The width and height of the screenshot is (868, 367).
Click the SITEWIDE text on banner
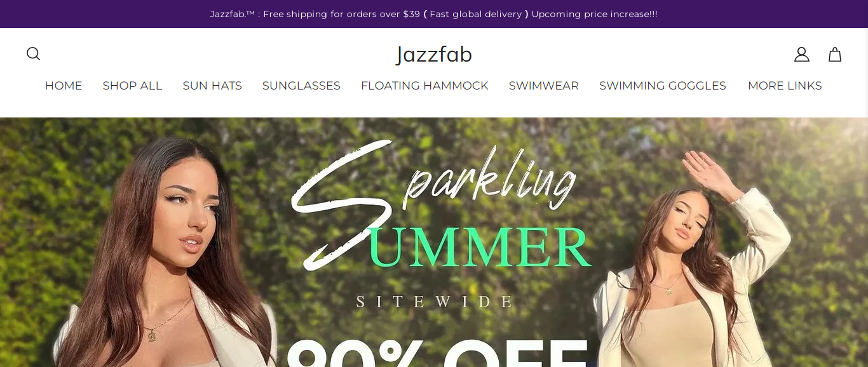(x=435, y=302)
